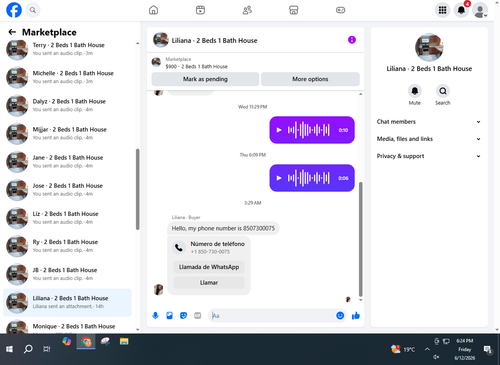
Task: Click the message input field
Action: 273,315
